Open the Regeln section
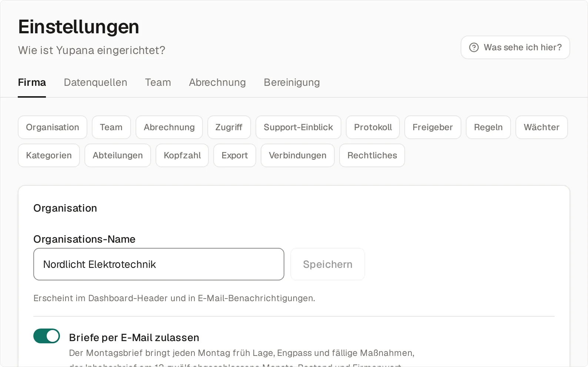The image size is (588, 367). [x=488, y=127]
